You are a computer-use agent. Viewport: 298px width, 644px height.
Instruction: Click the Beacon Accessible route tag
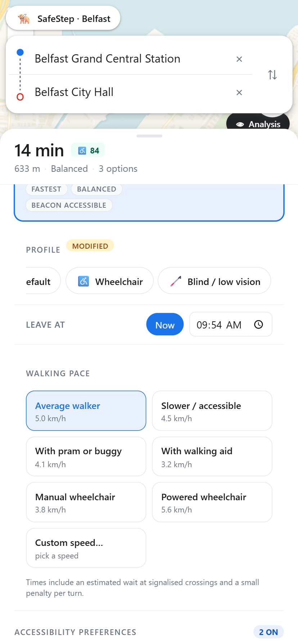click(69, 205)
